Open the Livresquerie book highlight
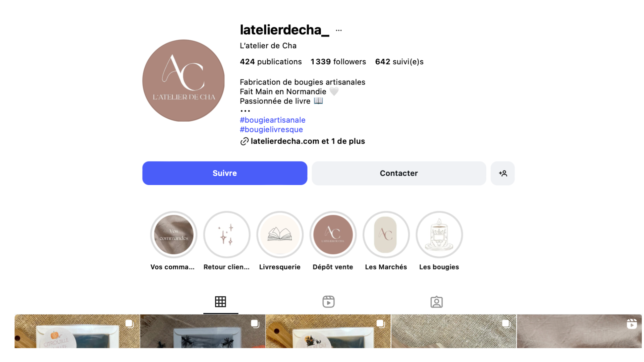 pos(280,234)
